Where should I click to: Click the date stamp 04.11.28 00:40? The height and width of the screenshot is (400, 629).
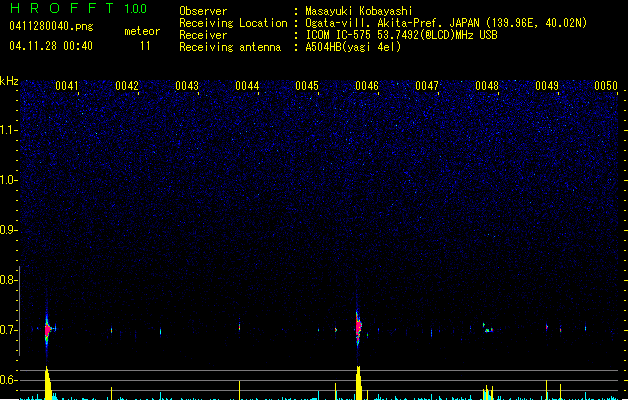pyautogui.click(x=51, y=46)
